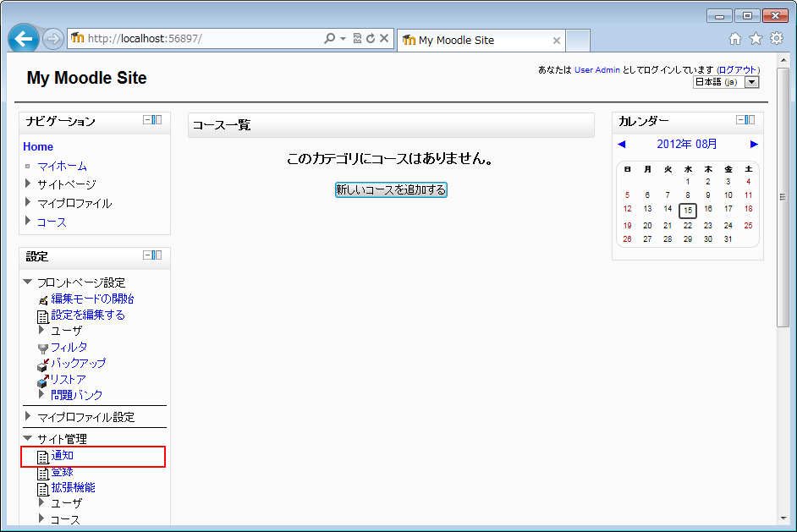
Task: Hide the 設定 block with minus icon
Action: click(x=147, y=255)
